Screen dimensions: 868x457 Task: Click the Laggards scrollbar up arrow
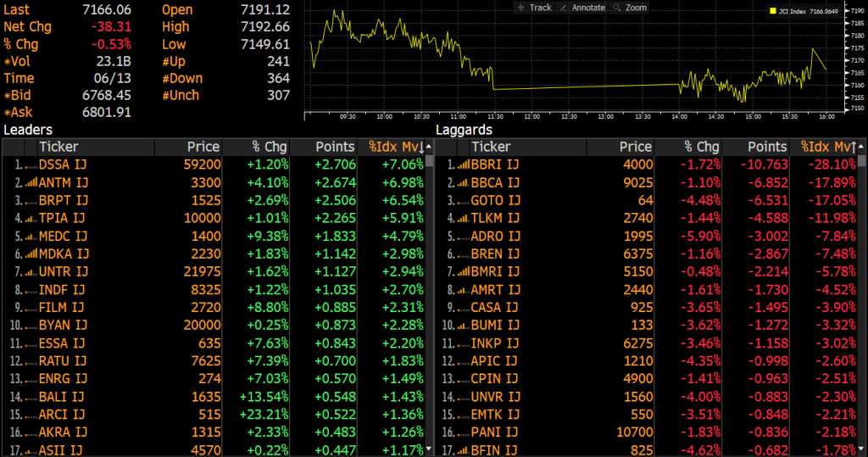pos(861,147)
